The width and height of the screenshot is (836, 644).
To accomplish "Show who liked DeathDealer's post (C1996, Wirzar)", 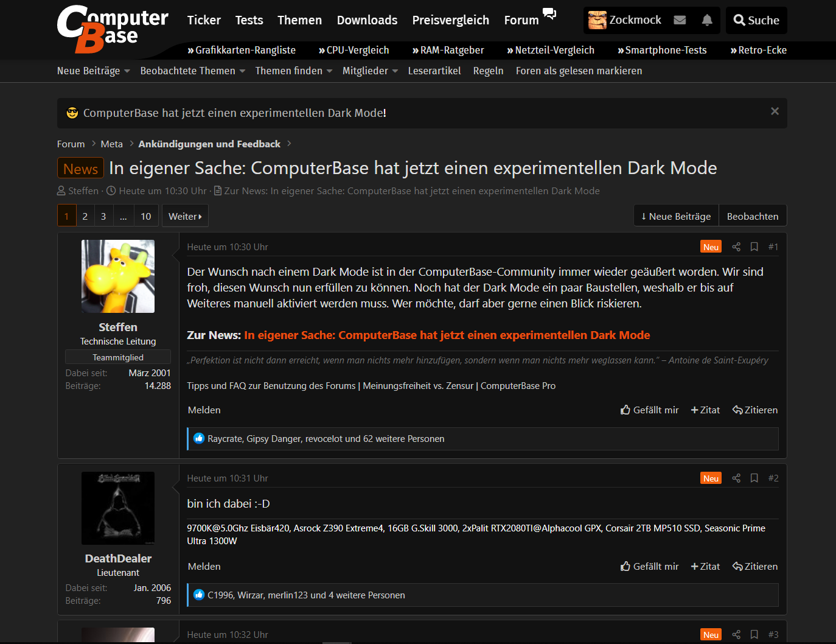I will tap(306, 595).
